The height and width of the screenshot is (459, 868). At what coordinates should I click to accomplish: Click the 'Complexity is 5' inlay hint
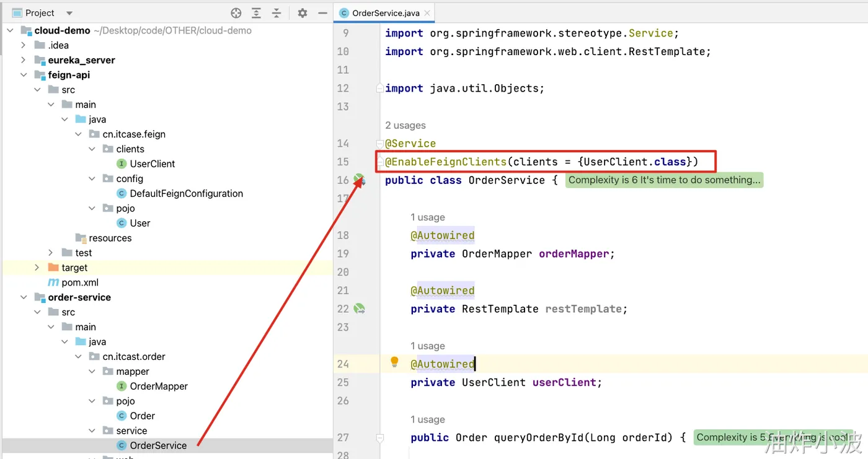[773, 437]
